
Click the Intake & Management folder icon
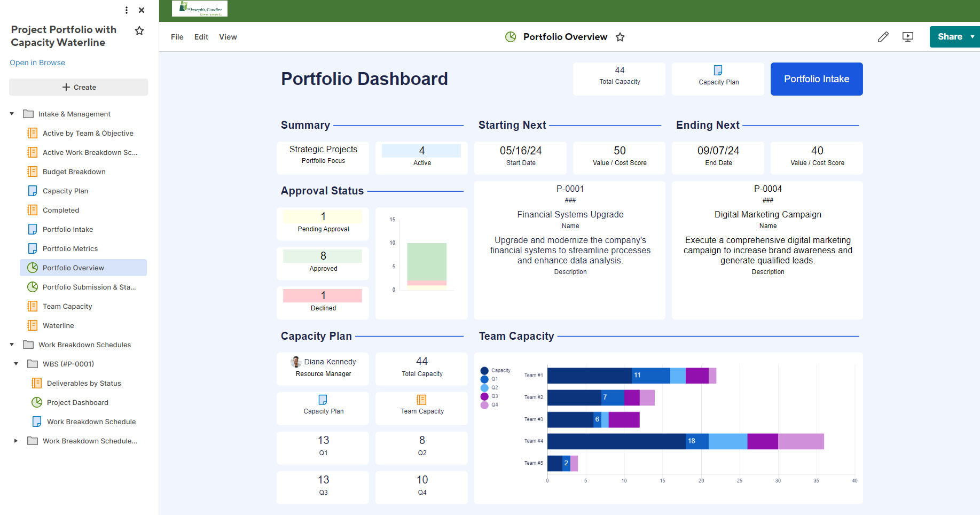coord(28,114)
